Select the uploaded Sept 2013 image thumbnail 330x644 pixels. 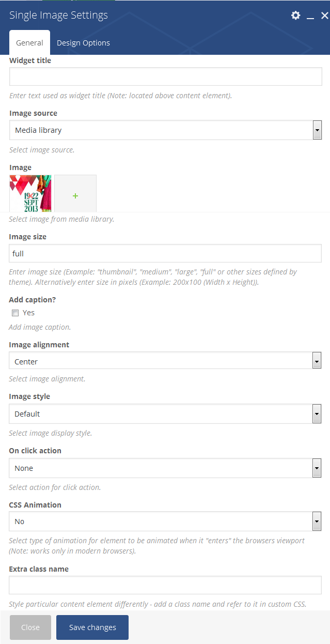30,194
